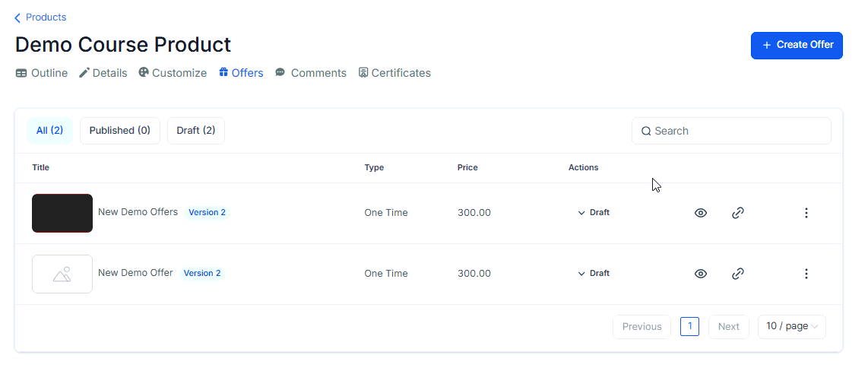
Task: Click the search magnifier icon
Action: tap(646, 131)
